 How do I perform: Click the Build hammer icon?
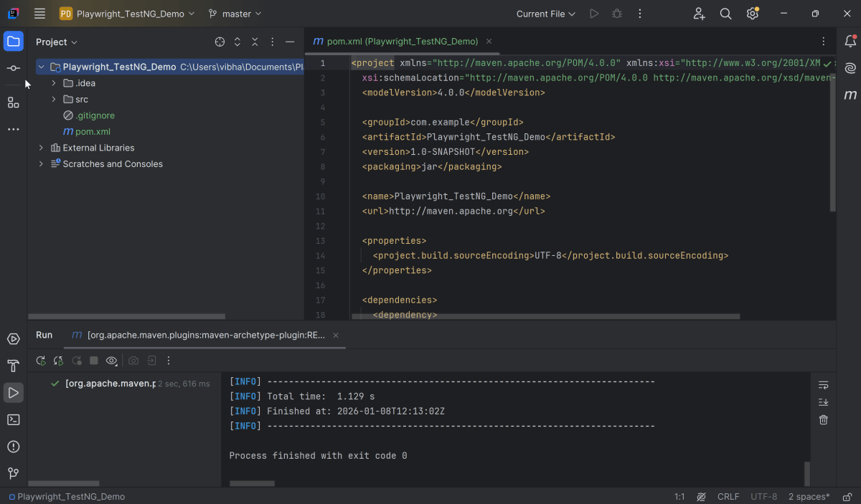click(x=14, y=366)
